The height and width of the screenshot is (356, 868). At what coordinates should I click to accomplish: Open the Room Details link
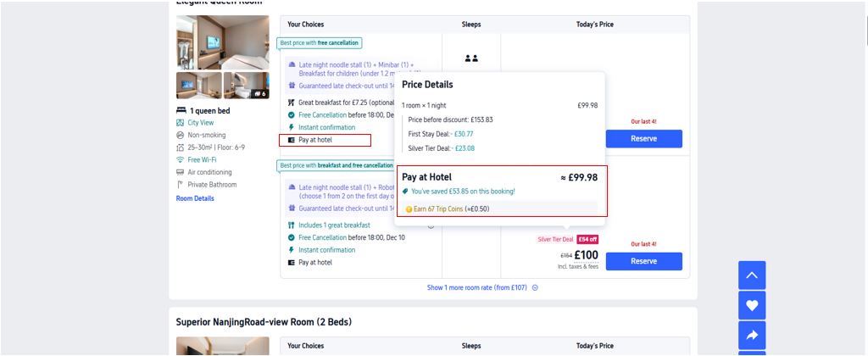coord(195,198)
